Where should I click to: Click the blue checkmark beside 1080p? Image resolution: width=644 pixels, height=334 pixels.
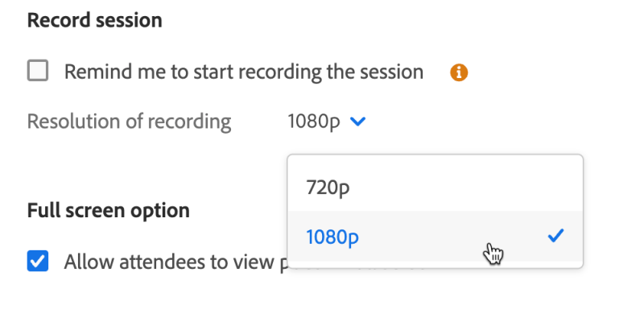pos(555,236)
